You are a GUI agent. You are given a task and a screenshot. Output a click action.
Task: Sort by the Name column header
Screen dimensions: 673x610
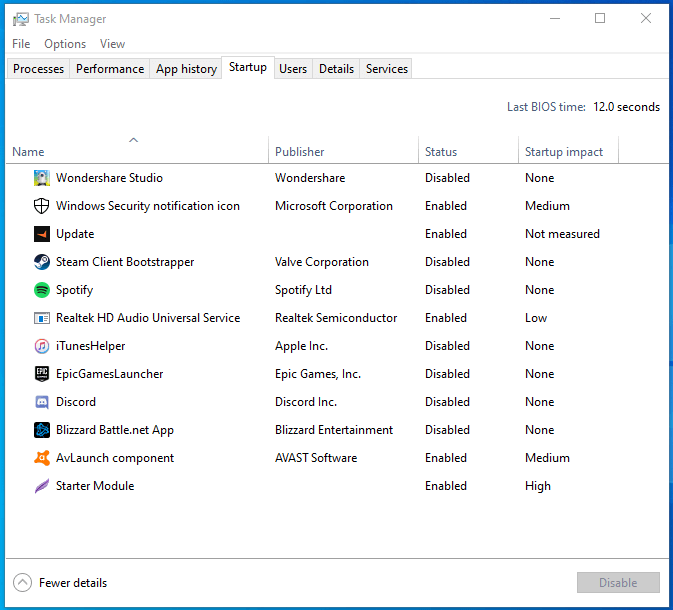pyautogui.click(x=28, y=152)
